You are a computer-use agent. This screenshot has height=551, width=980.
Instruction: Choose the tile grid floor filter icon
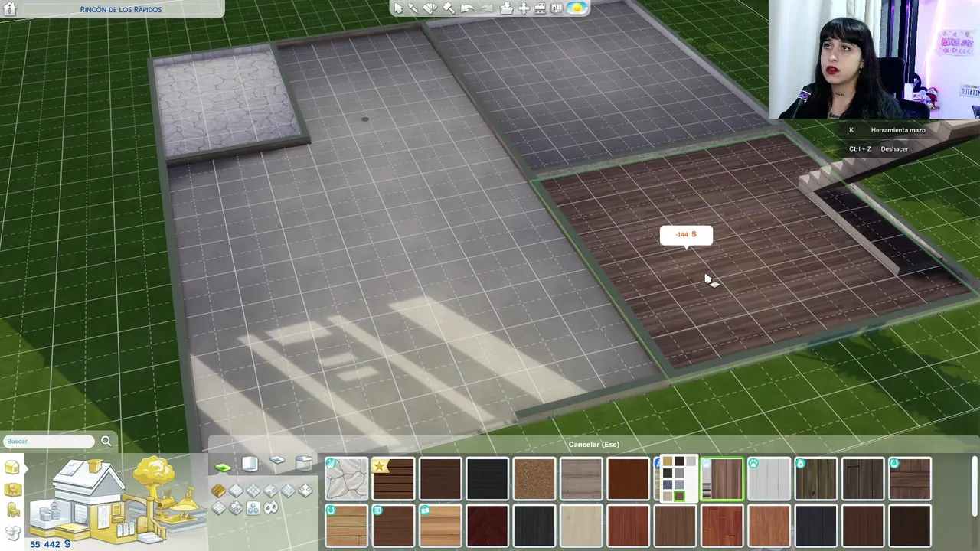click(253, 491)
